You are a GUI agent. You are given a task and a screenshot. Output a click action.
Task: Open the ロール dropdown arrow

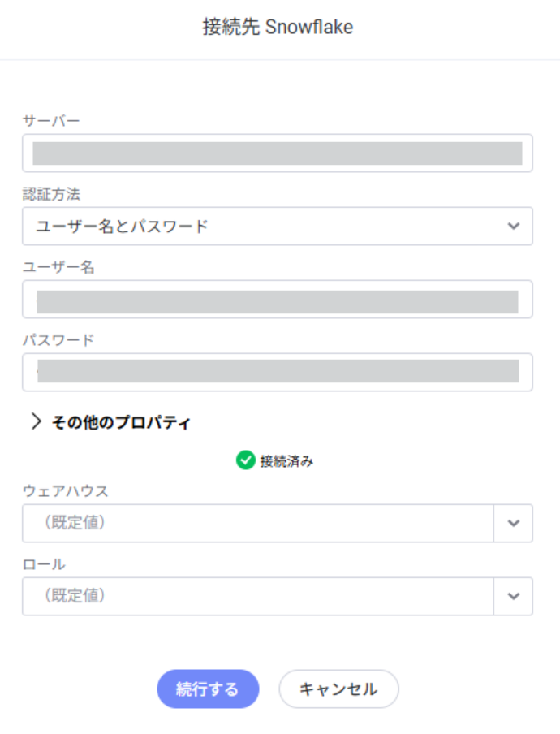pos(513,596)
